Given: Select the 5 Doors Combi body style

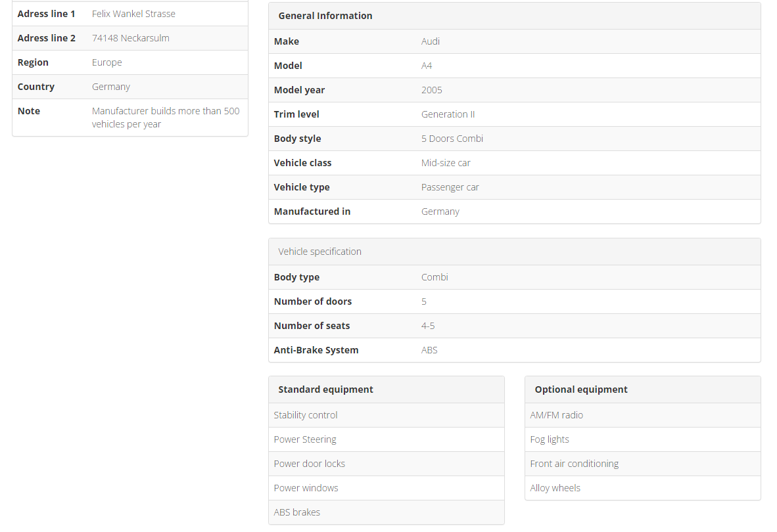Looking at the screenshot, I should pyautogui.click(x=452, y=139).
